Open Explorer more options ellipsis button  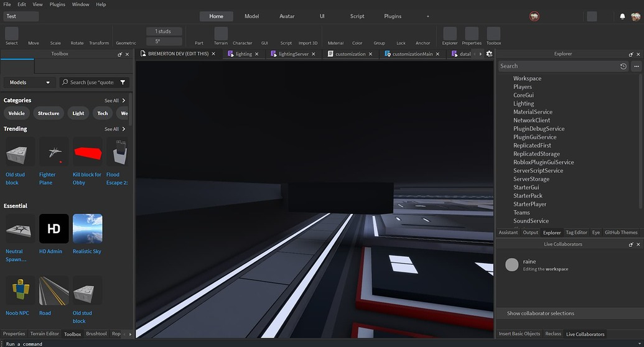(x=636, y=66)
